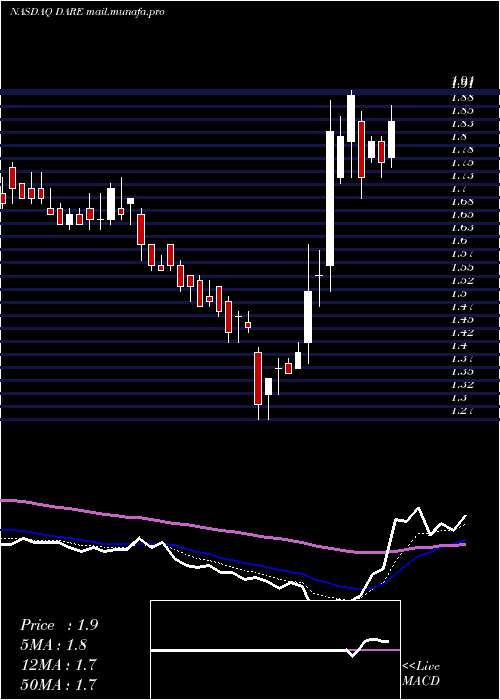Select the 1.75 price axis label
This screenshot has width=500, height=700.
point(462,162)
